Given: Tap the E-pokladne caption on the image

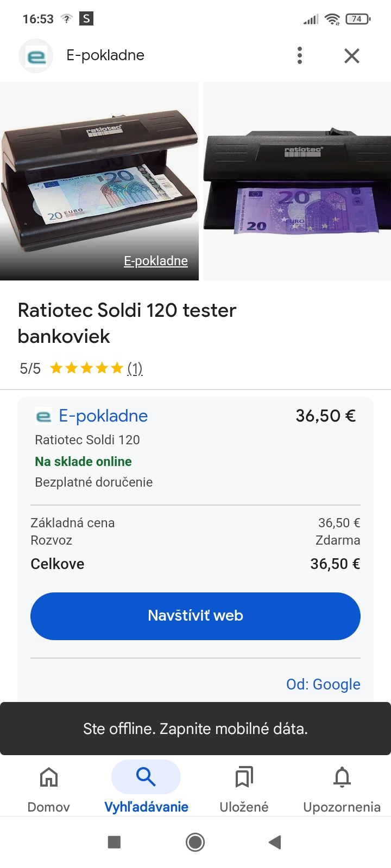Looking at the screenshot, I should pyautogui.click(x=156, y=261).
